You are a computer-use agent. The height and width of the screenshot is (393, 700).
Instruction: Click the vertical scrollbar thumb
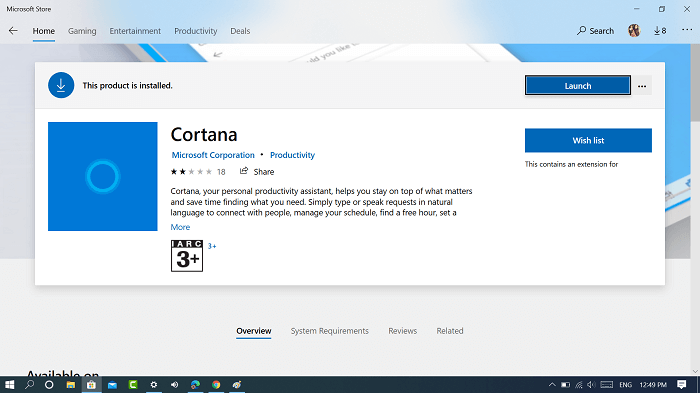[695, 83]
